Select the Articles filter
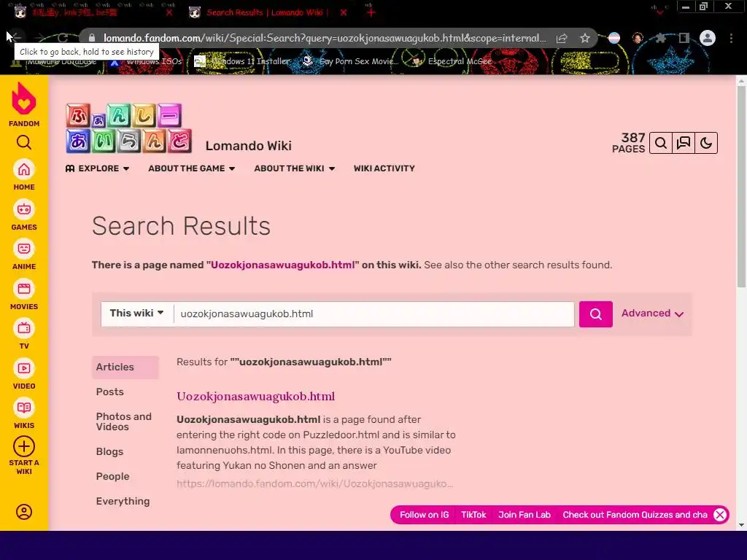 click(x=125, y=367)
